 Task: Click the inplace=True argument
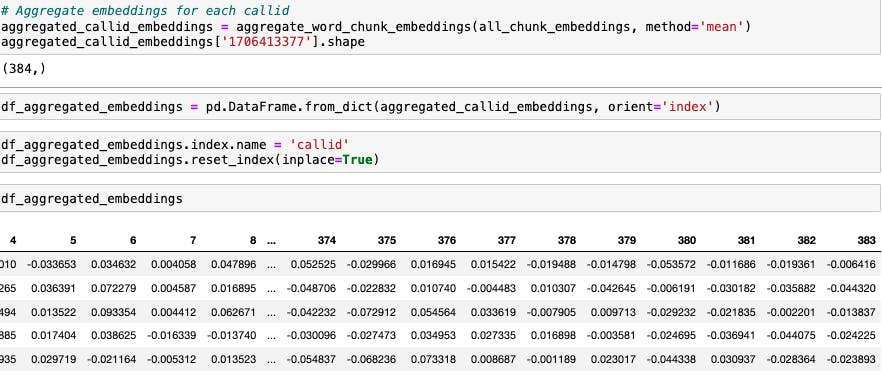tap(327, 160)
